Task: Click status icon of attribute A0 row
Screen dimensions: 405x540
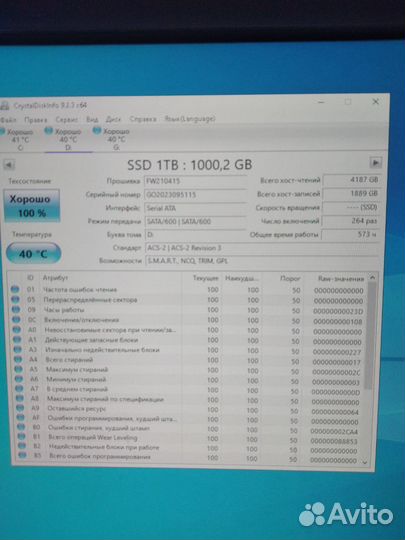Action: coord(17,330)
